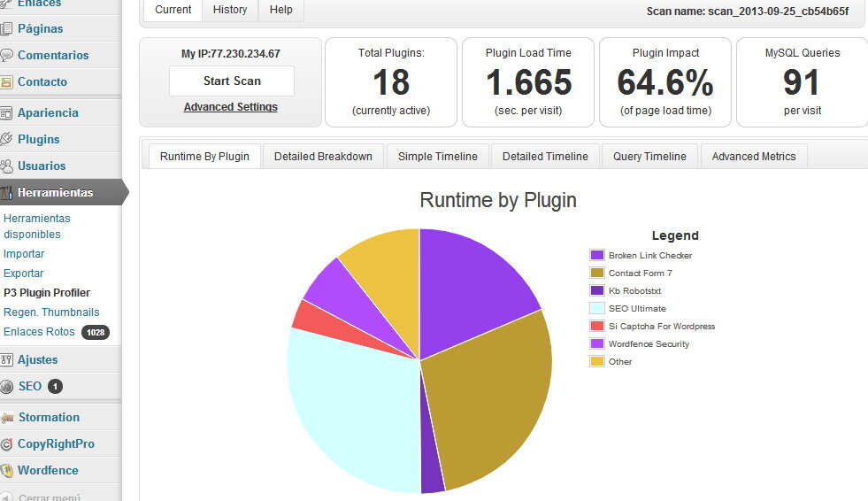Click Broken Link Checker legend swatch
868x501 pixels.
tap(596, 255)
